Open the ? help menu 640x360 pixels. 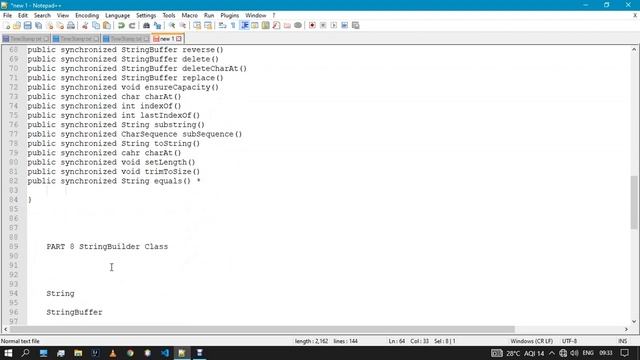[x=274, y=16]
